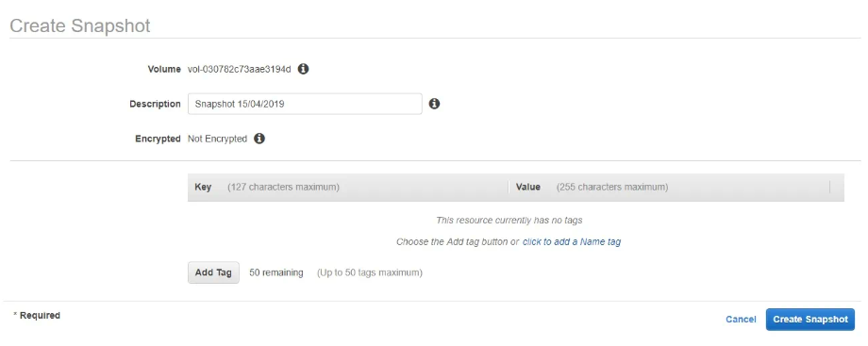Click the '50 remaining' tag counter
Screen dimensions: 868x346
(276, 272)
